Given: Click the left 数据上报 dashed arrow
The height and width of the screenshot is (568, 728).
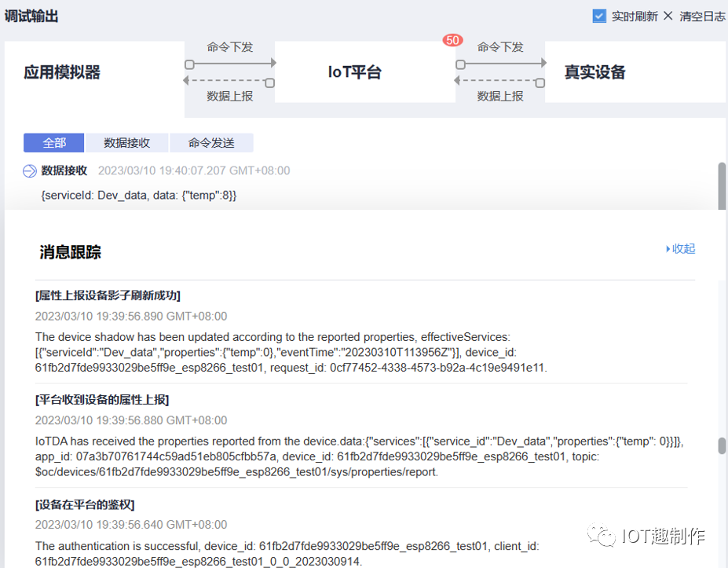Looking at the screenshot, I should [229, 81].
